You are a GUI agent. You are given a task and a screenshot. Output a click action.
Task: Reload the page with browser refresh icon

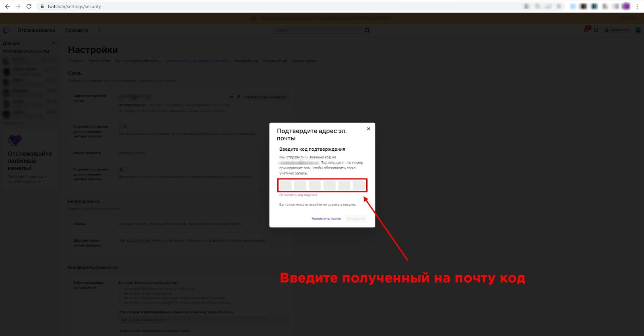[x=29, y=6]
